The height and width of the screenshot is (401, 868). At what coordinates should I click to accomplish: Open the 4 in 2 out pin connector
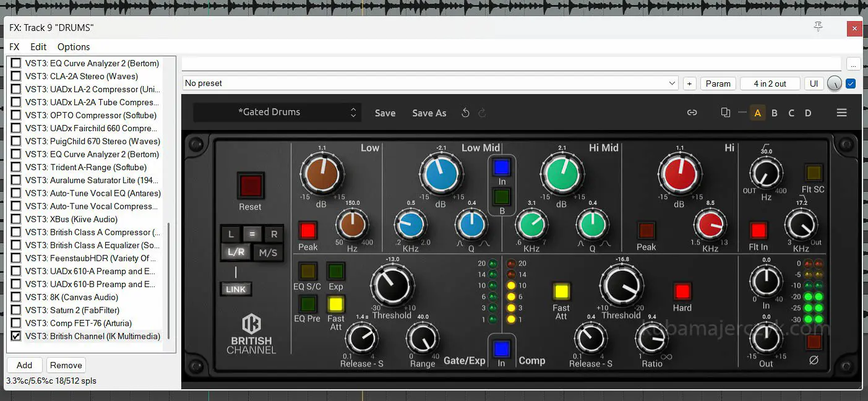coord(770,84)
